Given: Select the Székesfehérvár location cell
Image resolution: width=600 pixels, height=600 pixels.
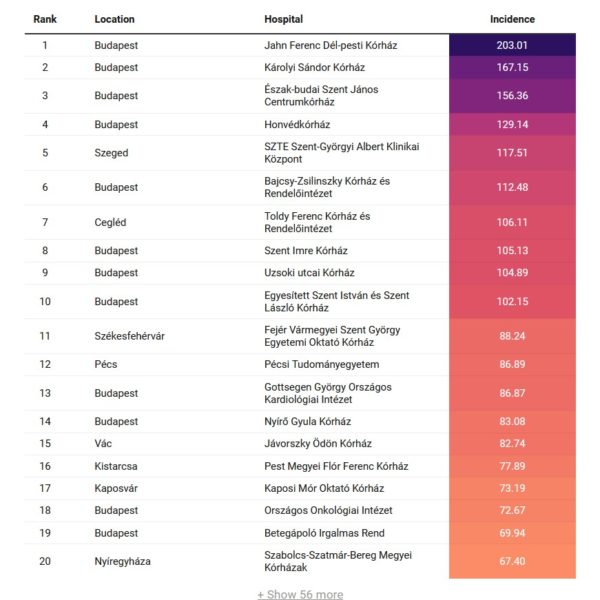Looking at the screenshot, I should [129, 336].
